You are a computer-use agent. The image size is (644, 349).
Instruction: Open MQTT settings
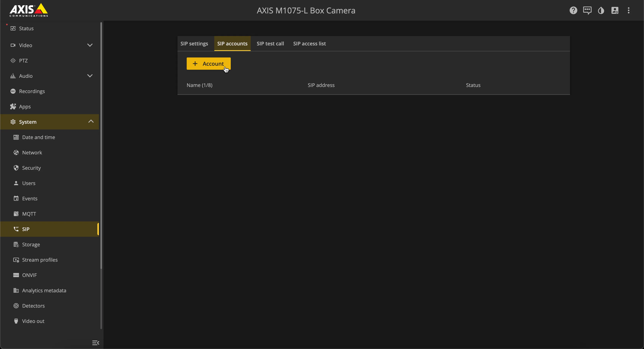click(x=49, y=214)
